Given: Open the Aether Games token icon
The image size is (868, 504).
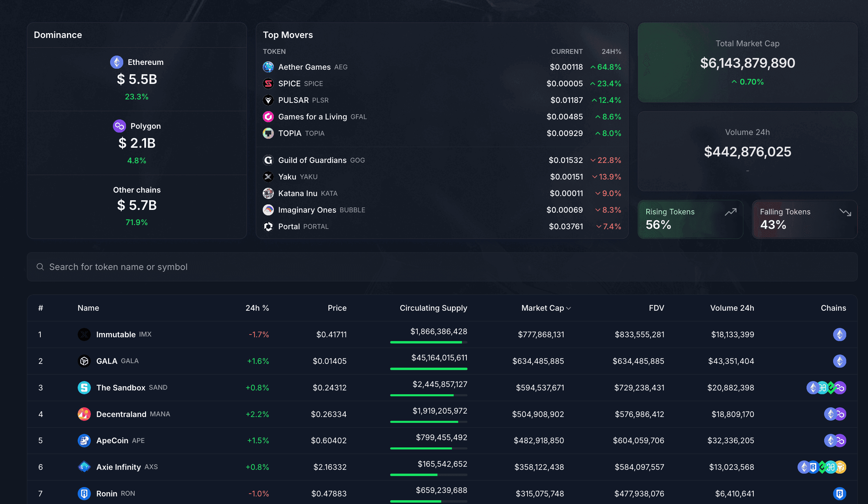Looking at the screenshot, I should pos(268,67).
